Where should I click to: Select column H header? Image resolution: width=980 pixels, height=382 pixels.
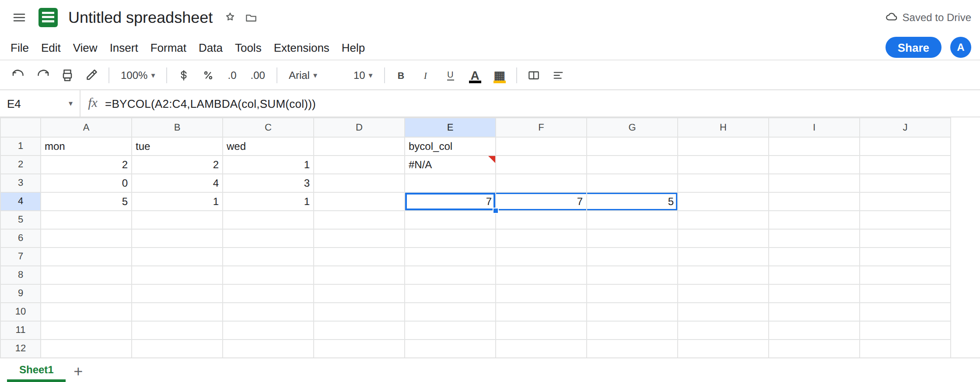(x=723, y=127)
